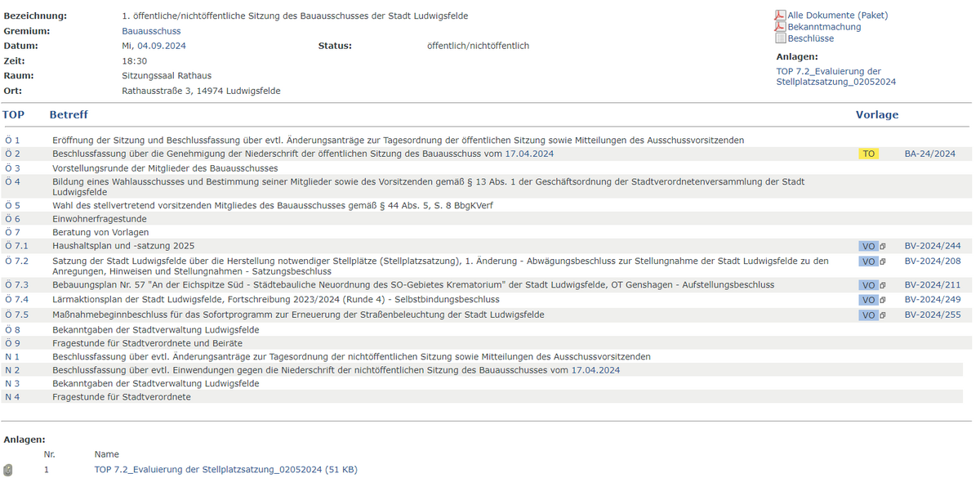Open the Alle Dokumente (Paket) link
The image size is (980, 478).
pos(837,16)
